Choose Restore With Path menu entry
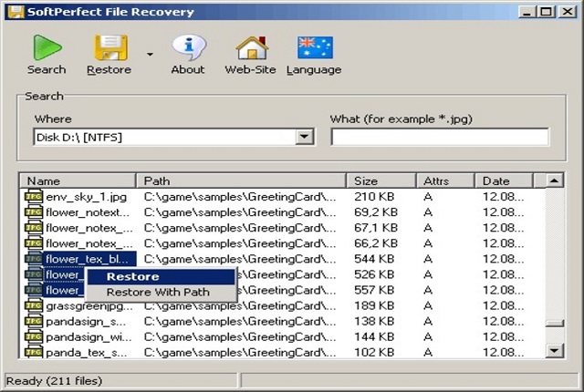Screen dimensions: 584x392 click(x=157, y=292)
